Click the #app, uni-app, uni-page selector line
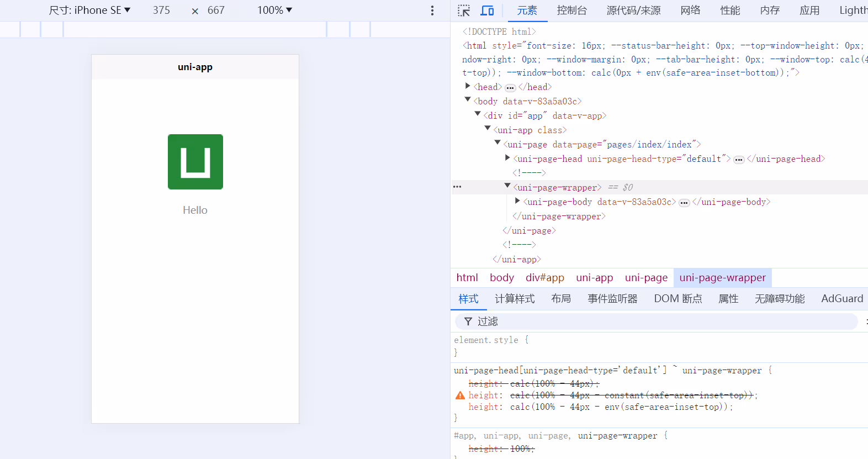Image resolution: width=868 pixels, height=459 pixels. [561, 436]
